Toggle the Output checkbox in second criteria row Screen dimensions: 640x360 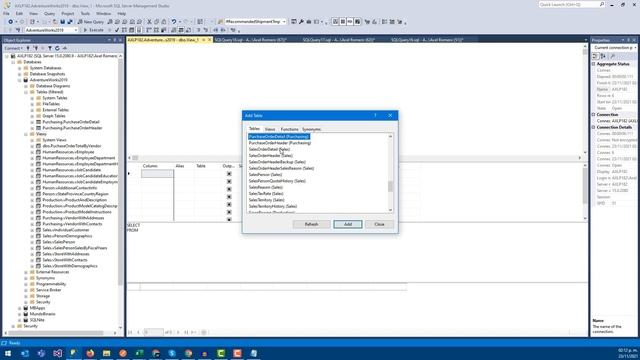[229, 182]
